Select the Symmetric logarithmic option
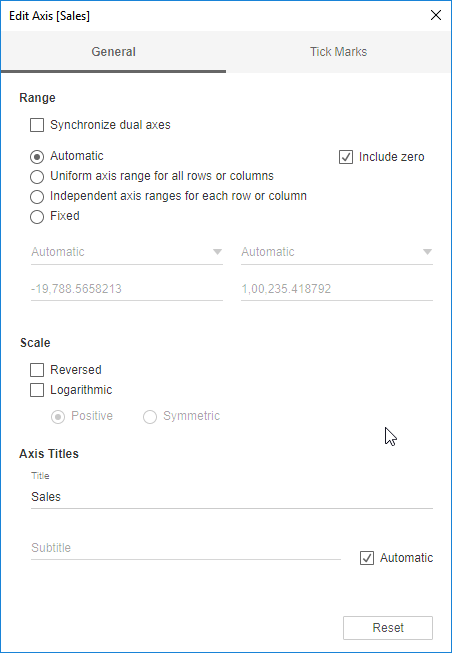 (150, 416)
